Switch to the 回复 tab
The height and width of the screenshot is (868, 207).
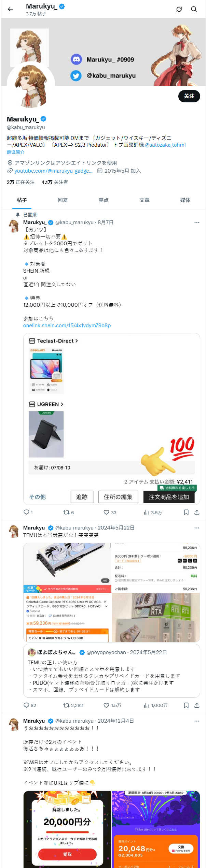(x=63, y=200)
